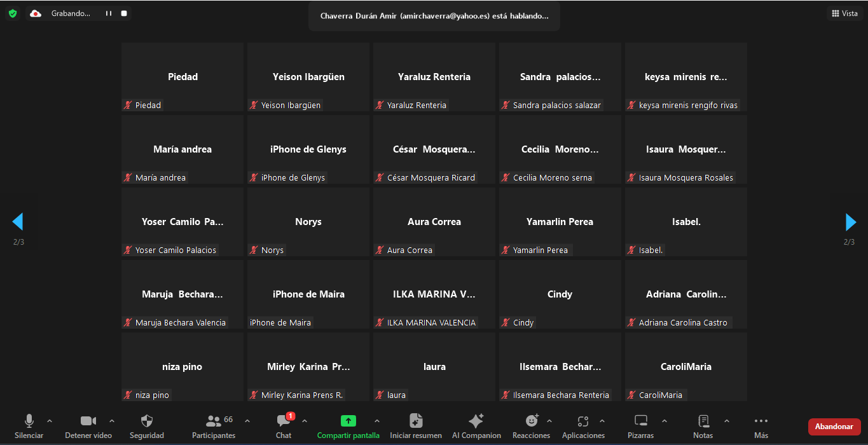
Task: Open Pizarras whiteboards
Action: 641,421
